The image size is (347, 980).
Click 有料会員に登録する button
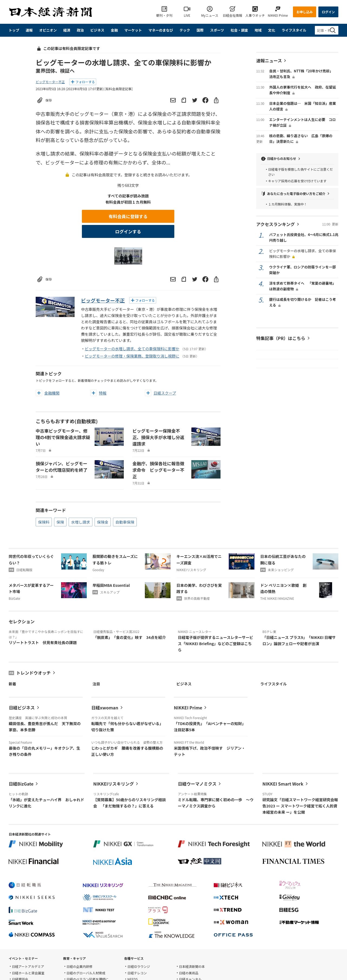(128, 217)
